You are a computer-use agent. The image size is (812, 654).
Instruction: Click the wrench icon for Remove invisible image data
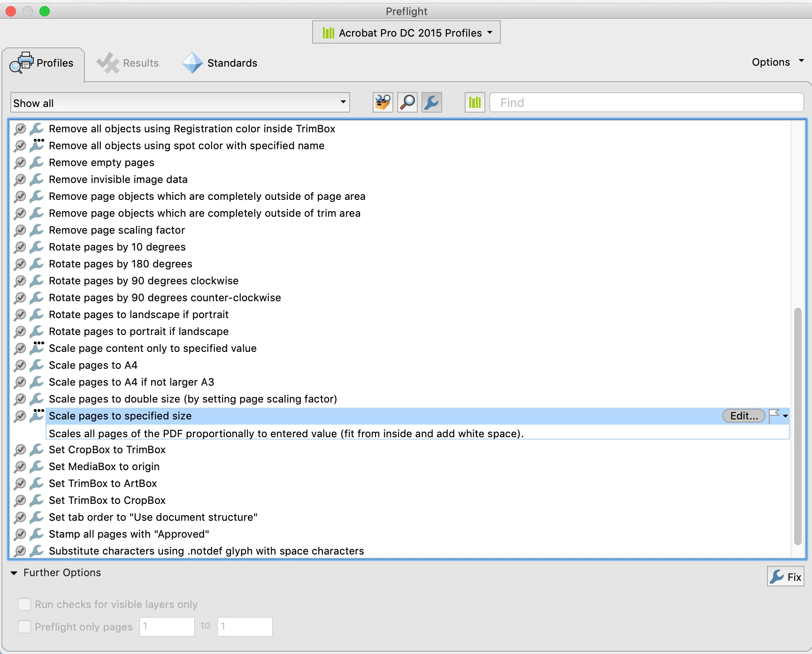37,179
